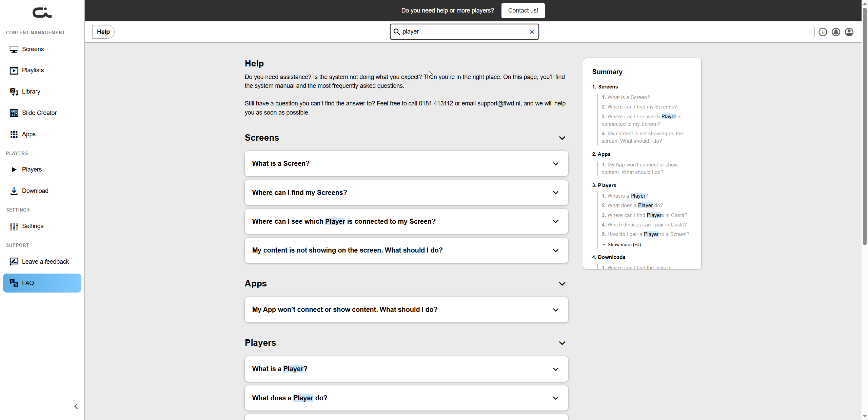
Task: Show more Players questions in Summary
Action: click(624, 244)
